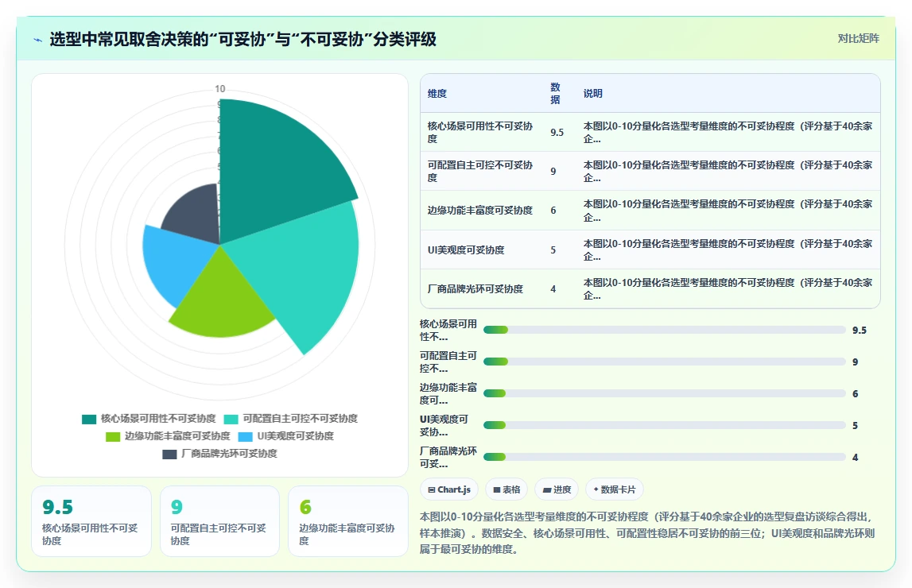The image size is (912, 588).
Task: Click the progress value 4 for 厂商品牌光环
Action: point(855,457)
